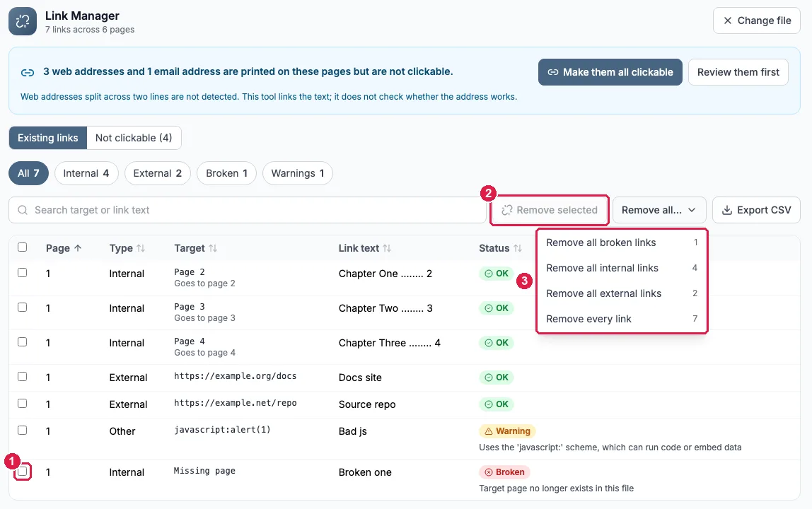812x509 pixels.
Task: Click https://example.net/repo target
Action: point(235,404)
